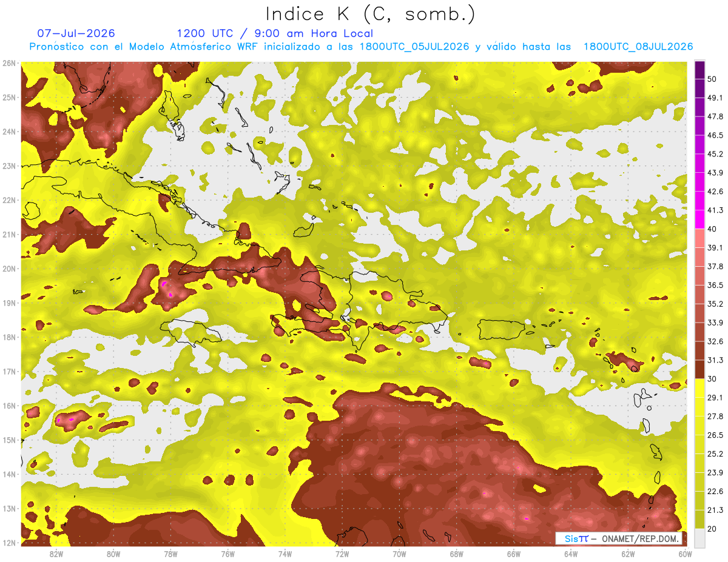This screenshot has height=562, width=728.
Task: Click the colorbar value label "50"
Action: [712, 79]
